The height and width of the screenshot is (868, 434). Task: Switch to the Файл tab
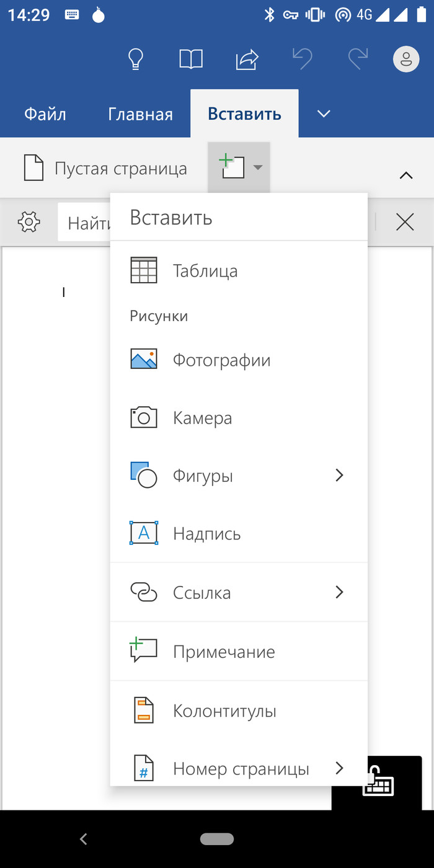tap(45, 114)
